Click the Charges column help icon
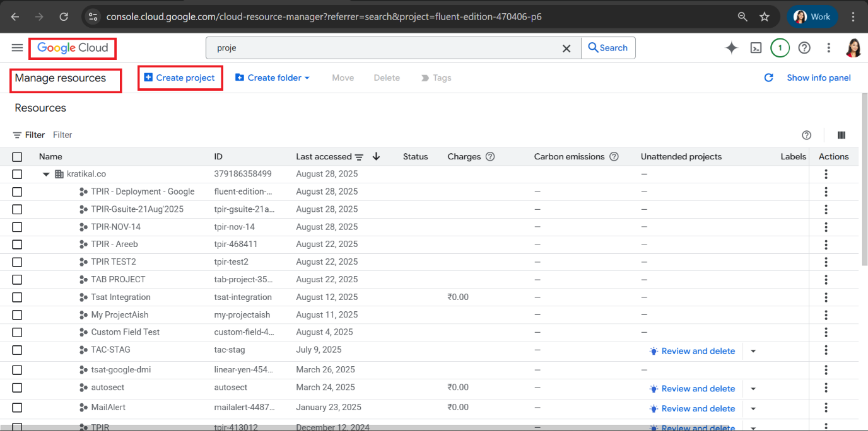868x431 pixels. click(490, 157)
